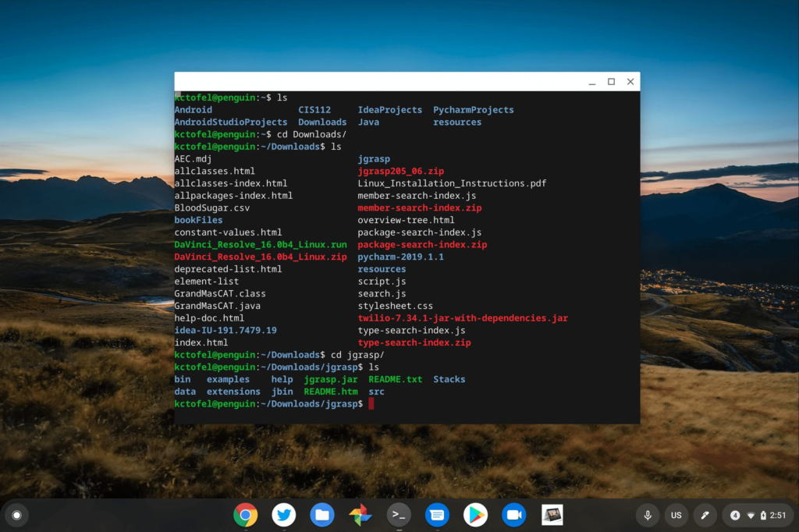Click stylesheet.css in the listing

point(395,306)
